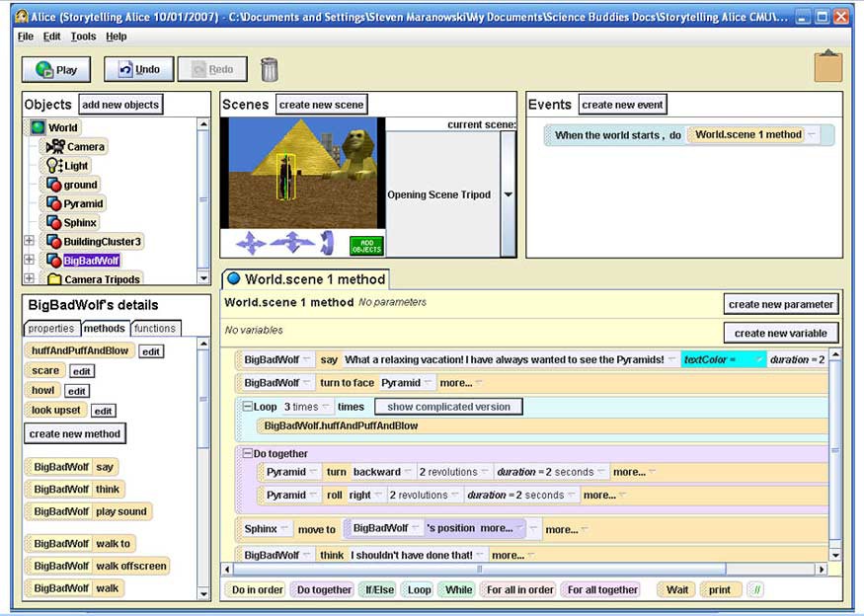Viewport: 864px width, 616px height.
Task: Select the World object icon
Action: 39,127
